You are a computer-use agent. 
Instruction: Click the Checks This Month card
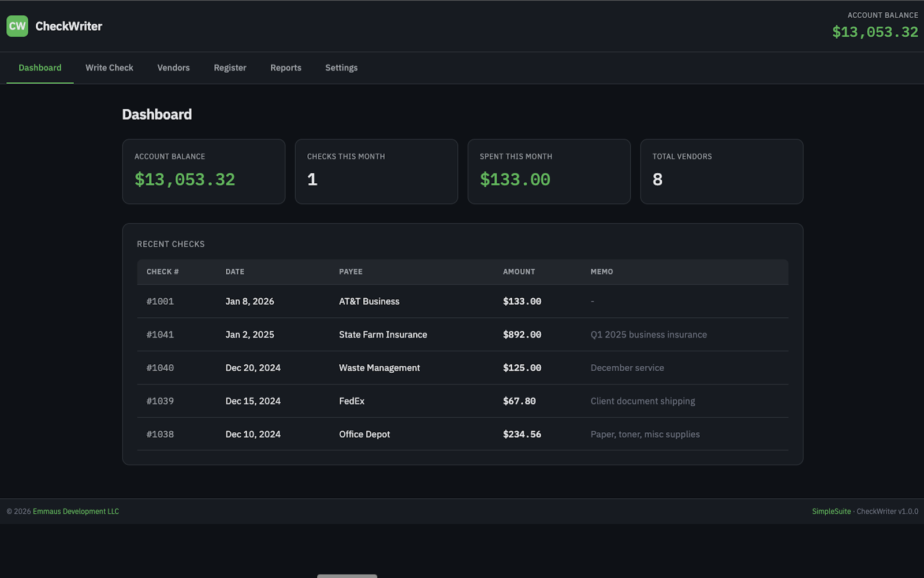click(x=376, y=171)
